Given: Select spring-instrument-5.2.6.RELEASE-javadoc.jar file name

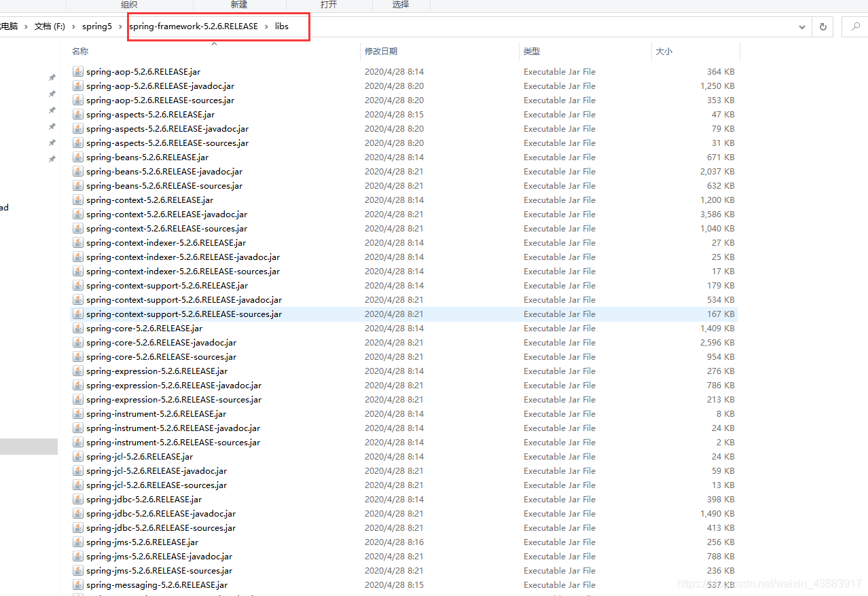Looking at the screenshot, I should coord(173,428).
